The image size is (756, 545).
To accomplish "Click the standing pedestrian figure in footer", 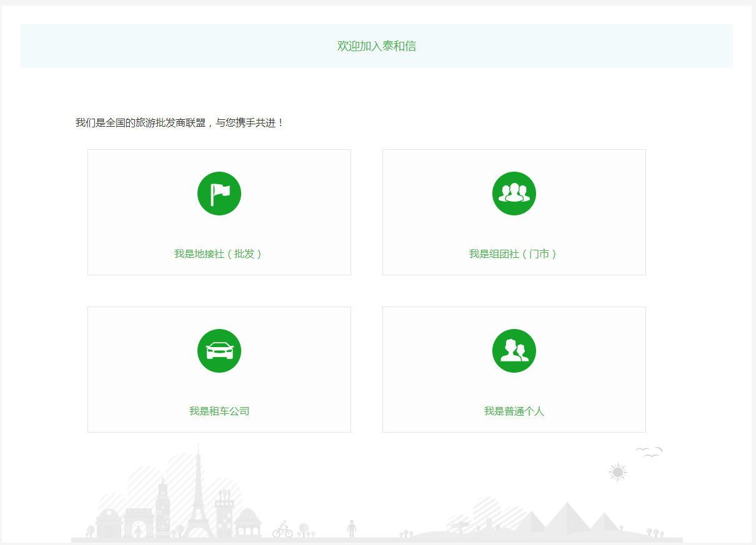I will [x=352, y=528].
